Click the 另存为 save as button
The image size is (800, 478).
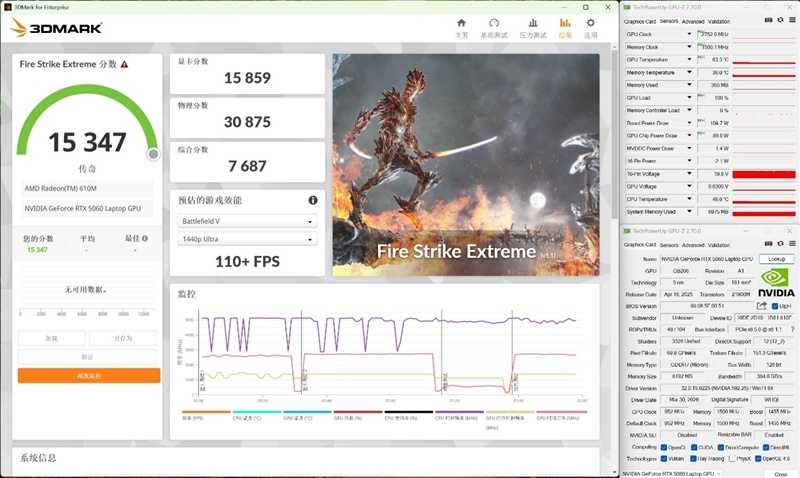(123, 338)
